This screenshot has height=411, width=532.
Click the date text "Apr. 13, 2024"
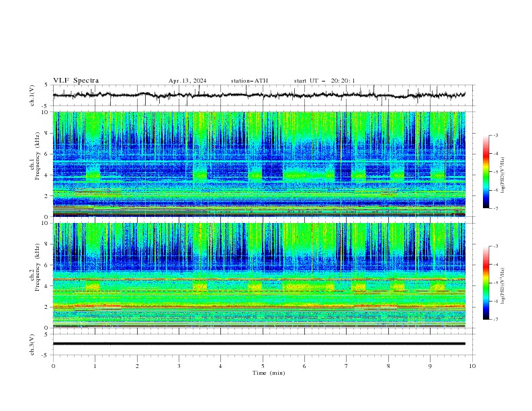click(187, 81)
